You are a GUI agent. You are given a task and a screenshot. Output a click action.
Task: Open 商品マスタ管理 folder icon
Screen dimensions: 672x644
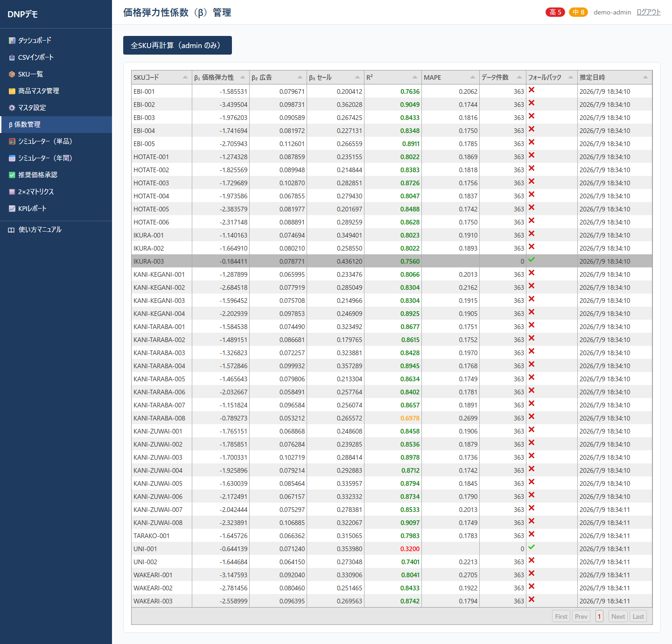(x=12, y=91)
